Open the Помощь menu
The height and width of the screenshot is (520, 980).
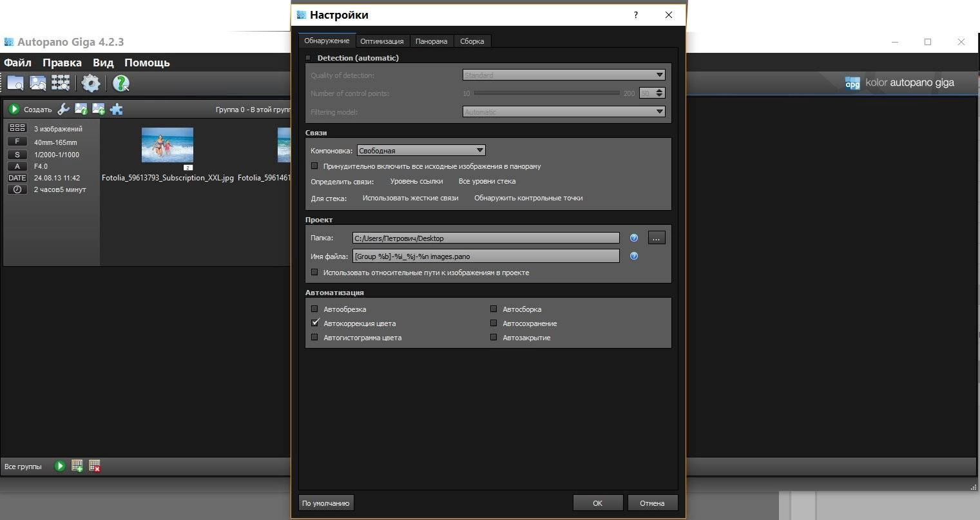pyautogui.click(x=147, y=63)
